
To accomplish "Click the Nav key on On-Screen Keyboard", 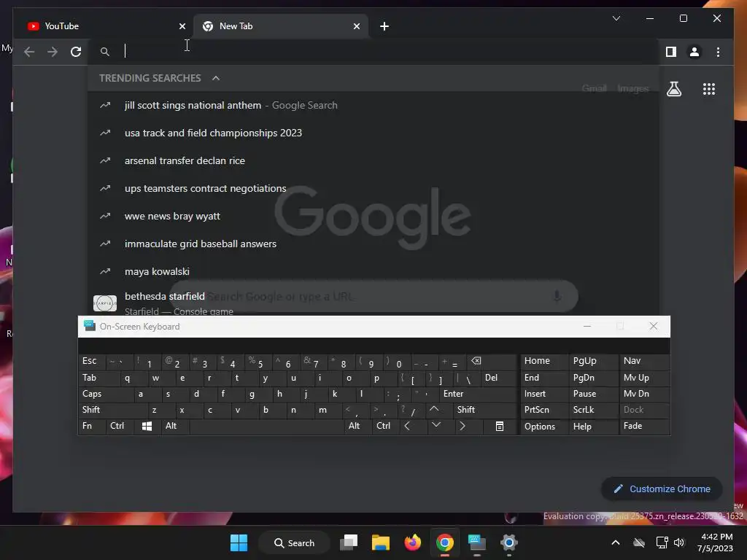I will [644, 361].
